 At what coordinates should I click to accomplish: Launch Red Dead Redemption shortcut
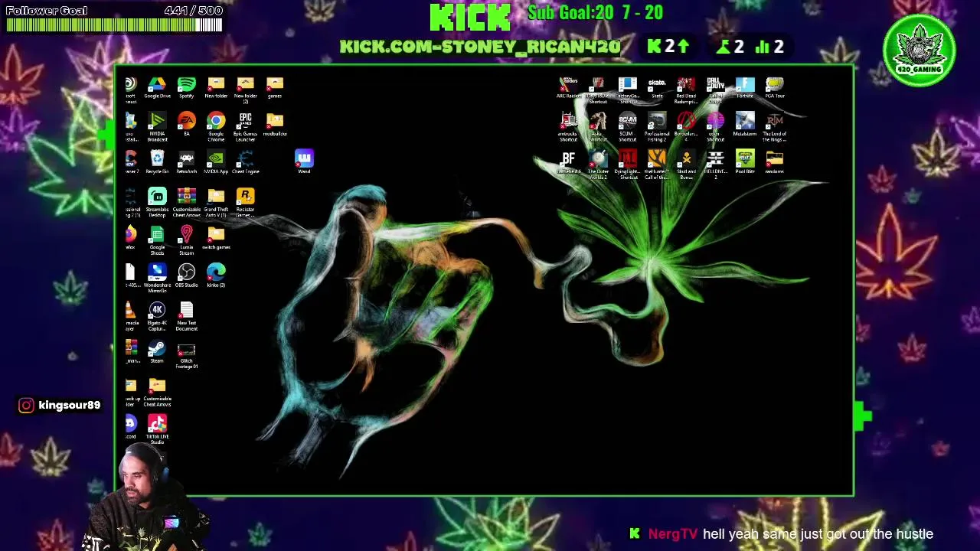686,90
